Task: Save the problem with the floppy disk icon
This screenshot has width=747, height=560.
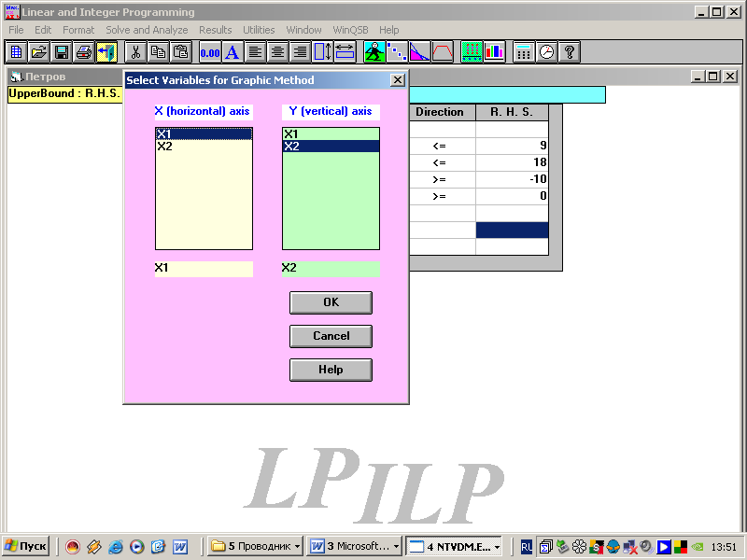Action: tap(62, 52)
